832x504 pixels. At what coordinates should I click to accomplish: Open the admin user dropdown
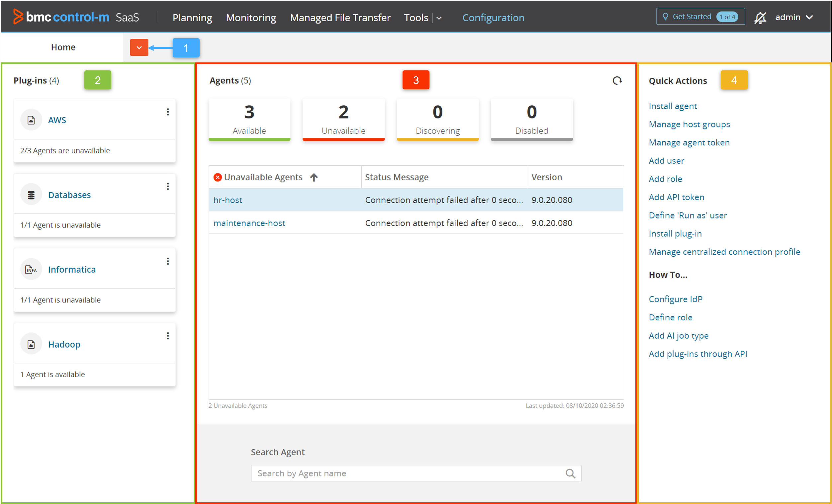pyautogui.click(x=794, y=17)
